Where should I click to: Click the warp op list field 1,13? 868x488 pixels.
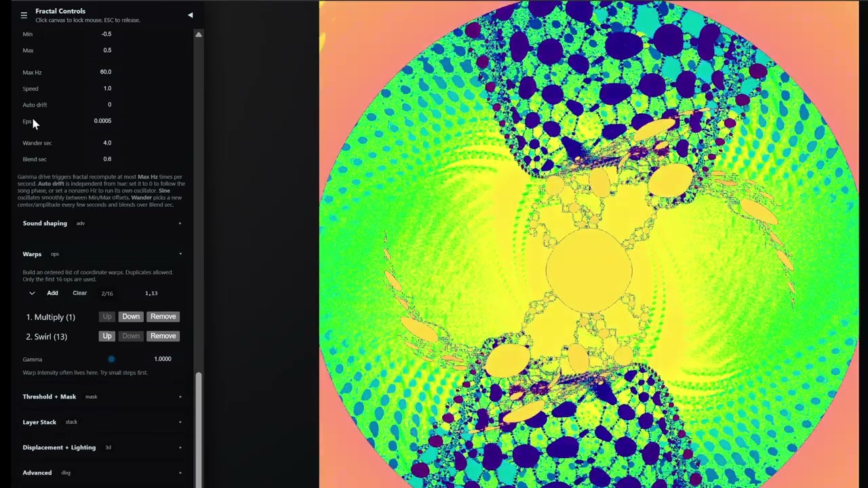point(151,293)
